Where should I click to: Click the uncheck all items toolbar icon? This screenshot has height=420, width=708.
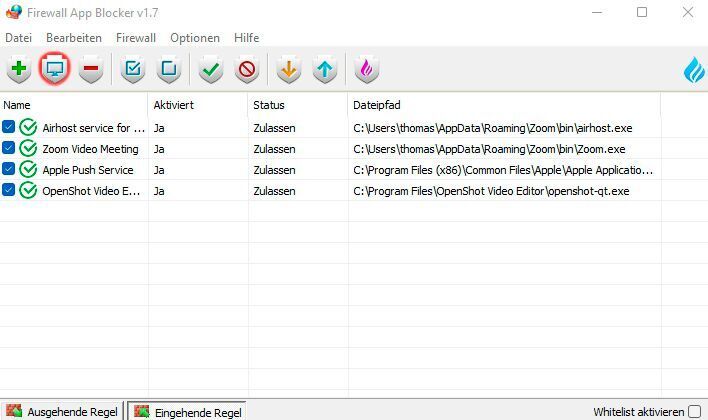[169, 70]
